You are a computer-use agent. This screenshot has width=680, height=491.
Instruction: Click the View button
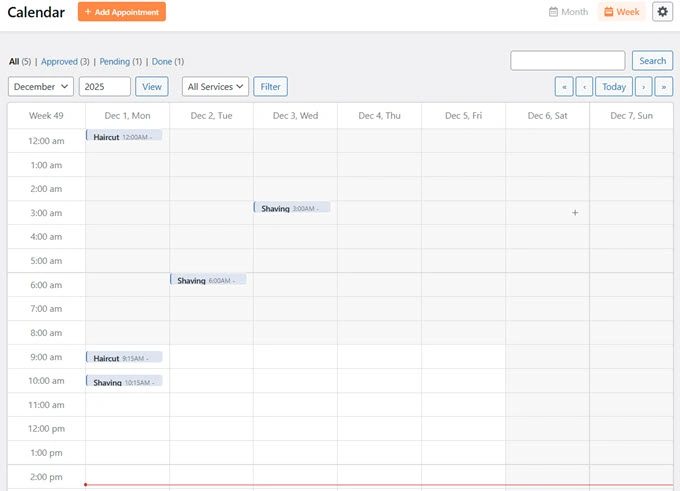click(x=152, y=87)
